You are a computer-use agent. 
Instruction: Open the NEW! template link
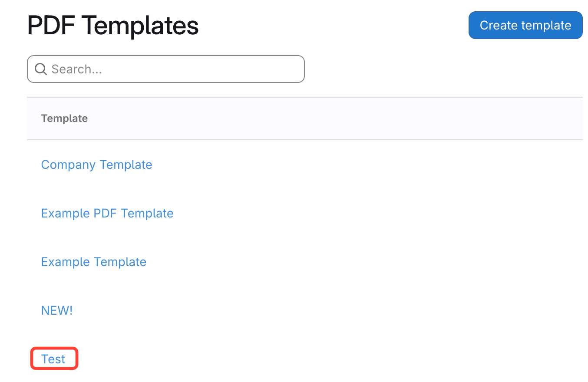[56, 311]
